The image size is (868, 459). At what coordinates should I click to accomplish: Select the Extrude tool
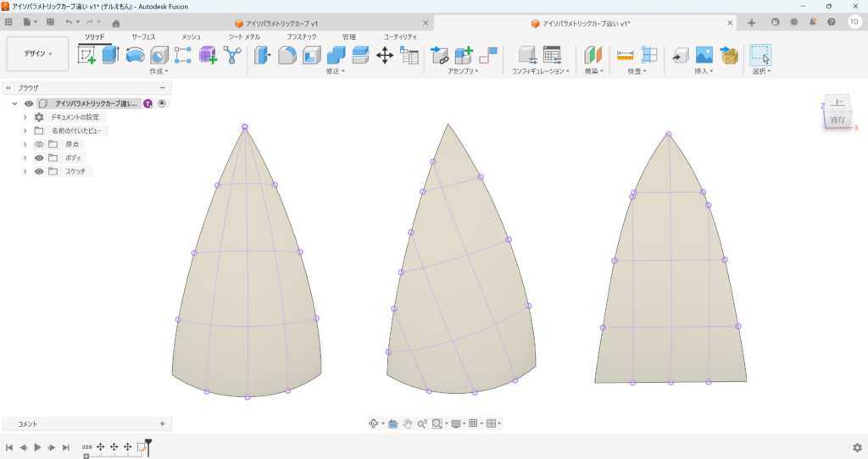coord(110,55)
